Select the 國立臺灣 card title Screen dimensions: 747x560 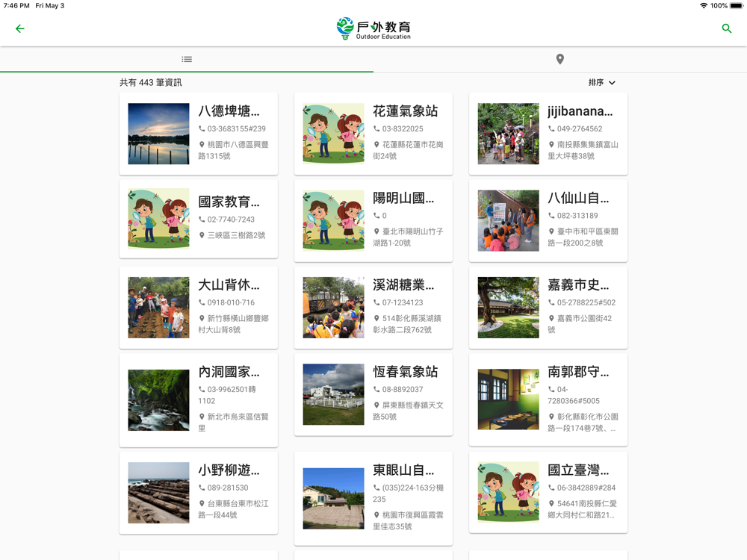[578, 470]
